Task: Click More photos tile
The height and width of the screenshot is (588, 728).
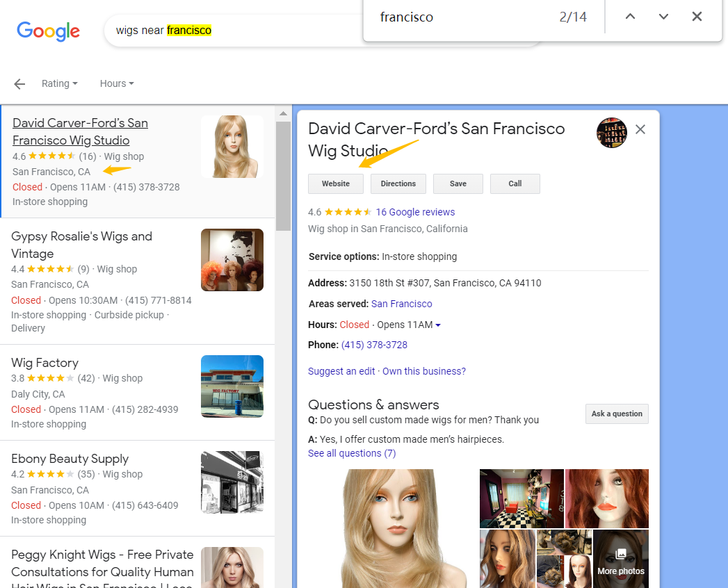Action: tap(621, 559)
